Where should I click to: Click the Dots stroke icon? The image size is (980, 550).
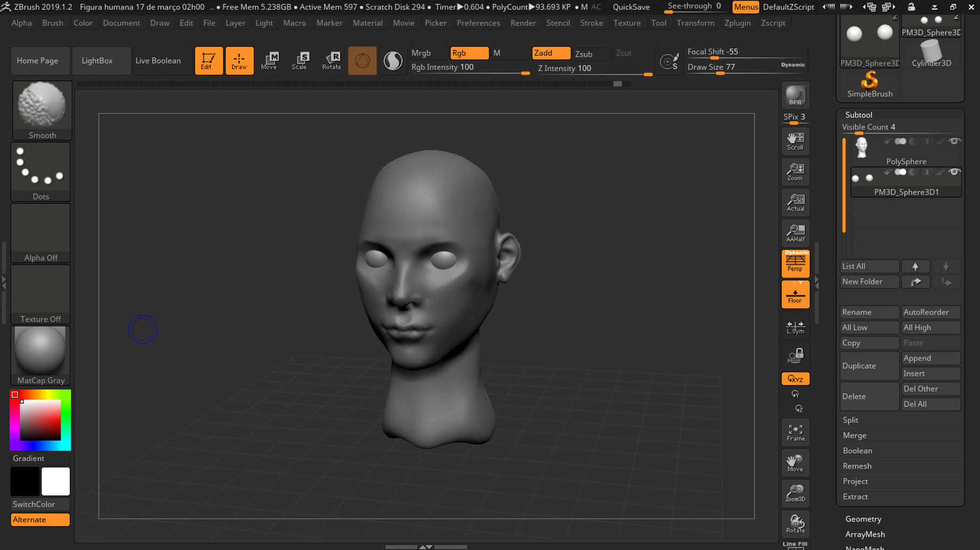41,171
